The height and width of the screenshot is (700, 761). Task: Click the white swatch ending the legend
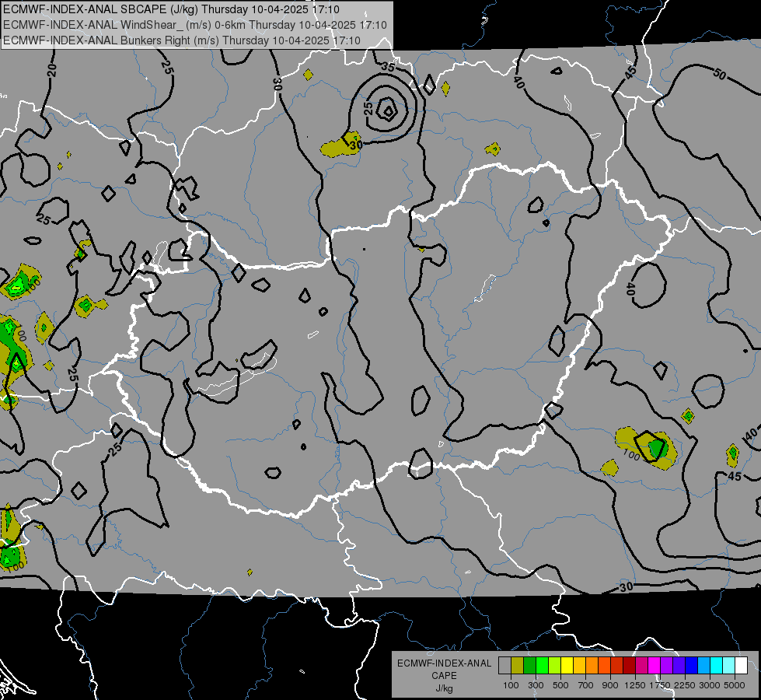[741, 666]
